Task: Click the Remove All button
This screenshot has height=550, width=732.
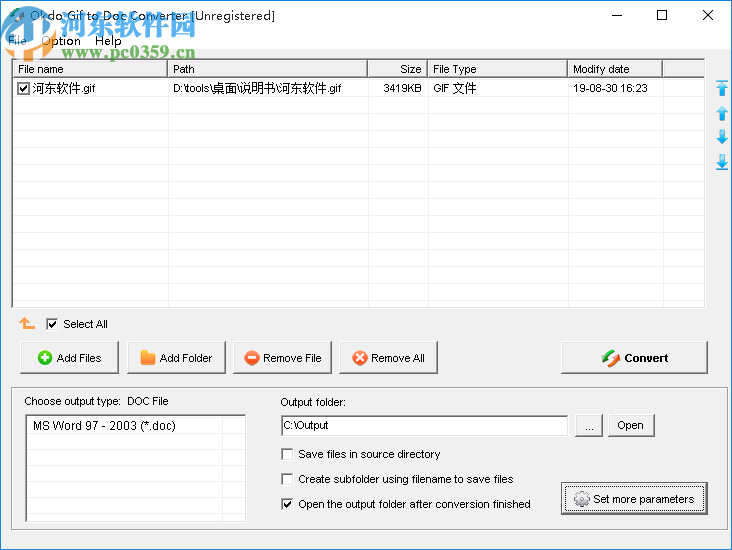Action: (388, 358)
